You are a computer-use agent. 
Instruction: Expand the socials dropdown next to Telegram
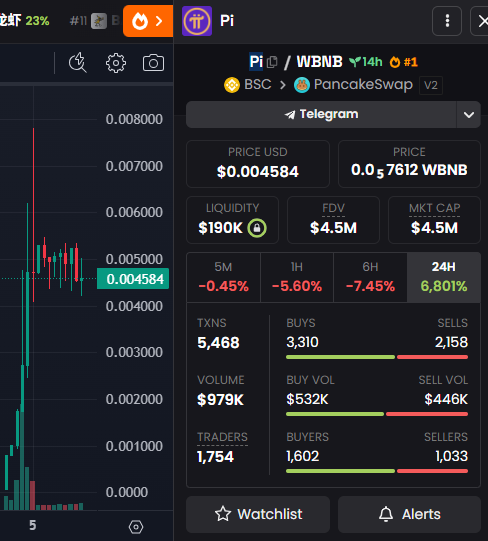coord(469,115)
